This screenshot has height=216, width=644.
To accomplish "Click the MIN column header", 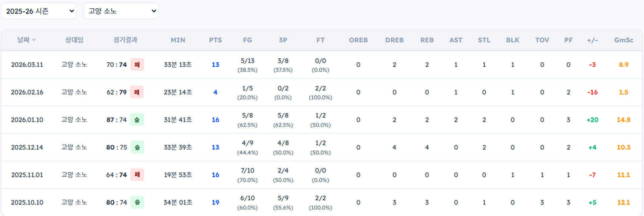I will pos(178,40).
